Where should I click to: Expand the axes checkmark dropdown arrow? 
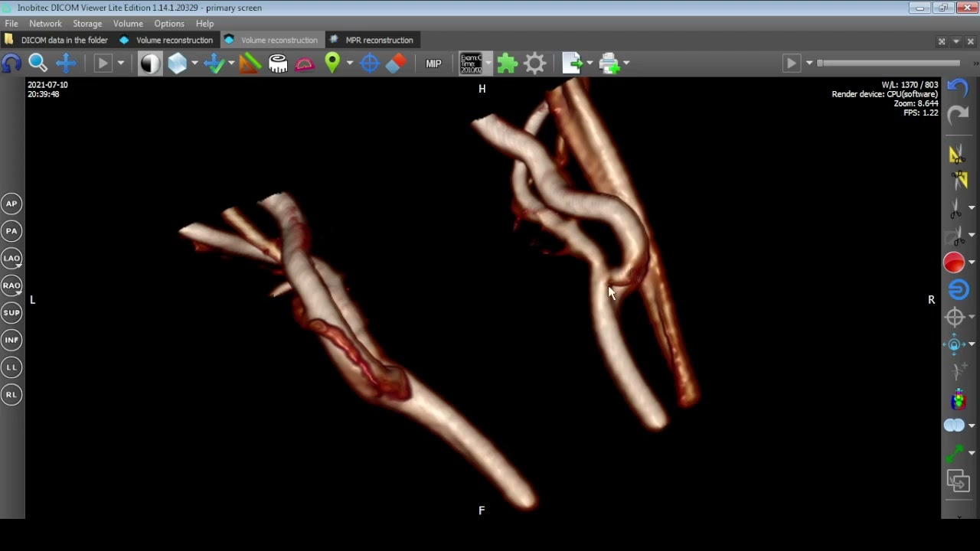(231, 64)
